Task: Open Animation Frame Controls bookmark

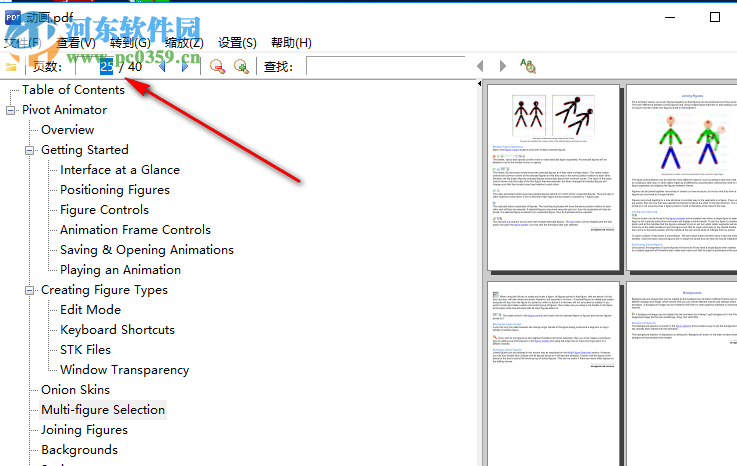Action: click(x=135, y=230)
